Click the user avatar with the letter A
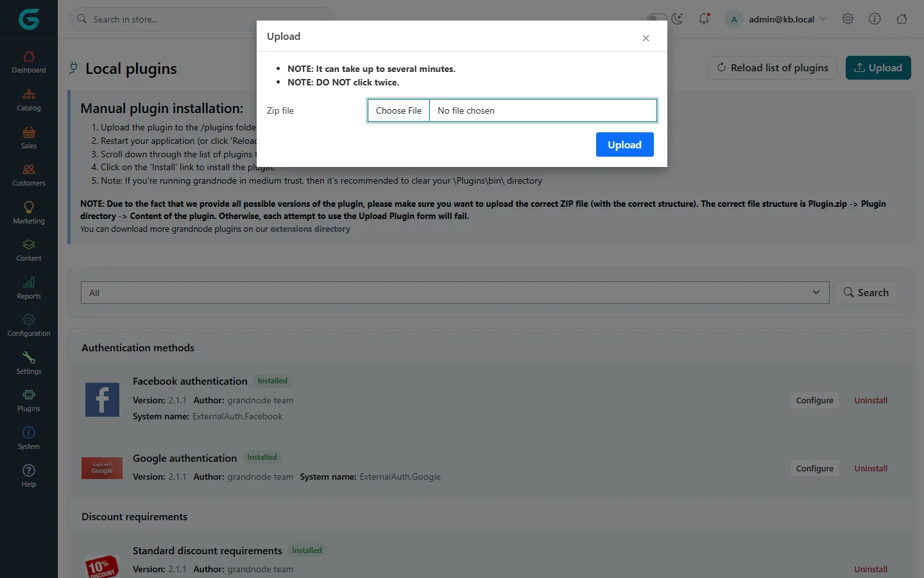924x578 pixels. point(734,19)
